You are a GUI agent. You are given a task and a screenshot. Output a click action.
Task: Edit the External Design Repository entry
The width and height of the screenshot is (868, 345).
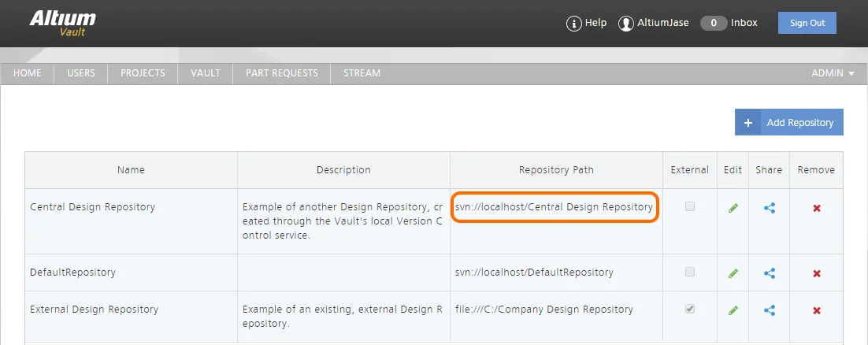coord(733,310)
